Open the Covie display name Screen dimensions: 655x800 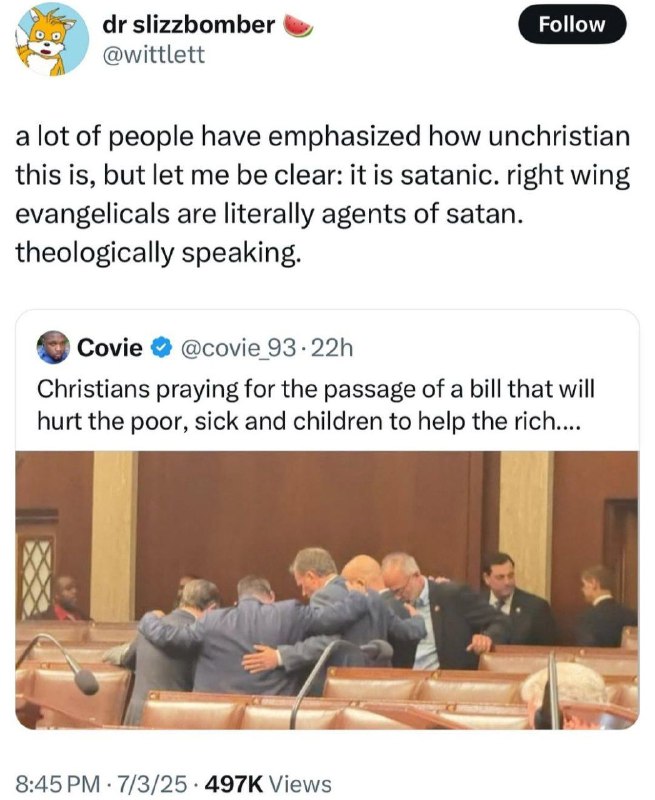pyautogui.click(x=110, y=348)
